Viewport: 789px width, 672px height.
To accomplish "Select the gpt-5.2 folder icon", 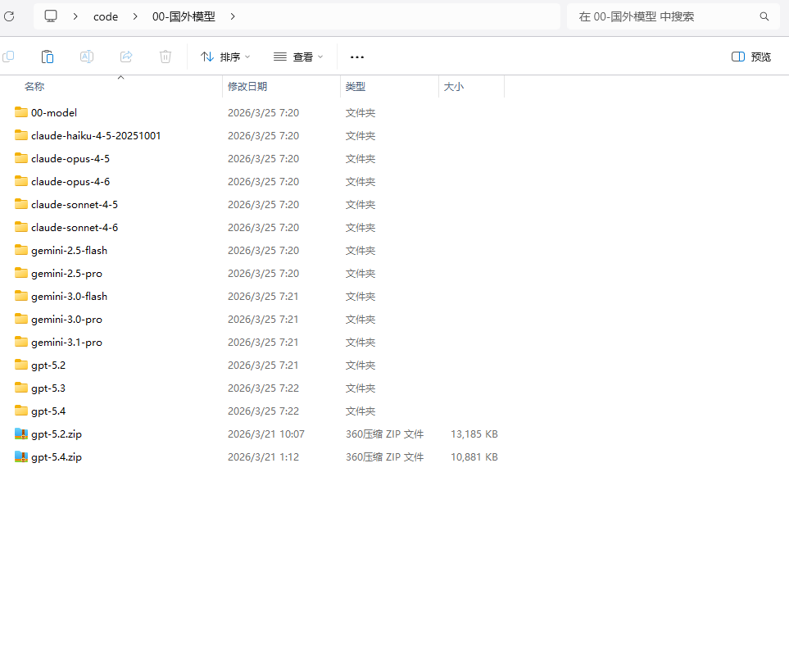I will [21, 365].
